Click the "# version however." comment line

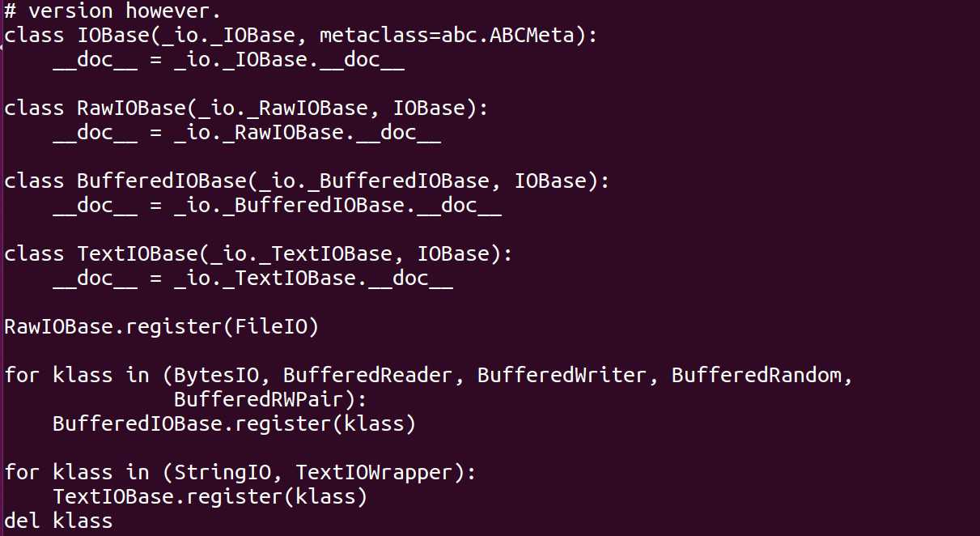coord(112,11)
